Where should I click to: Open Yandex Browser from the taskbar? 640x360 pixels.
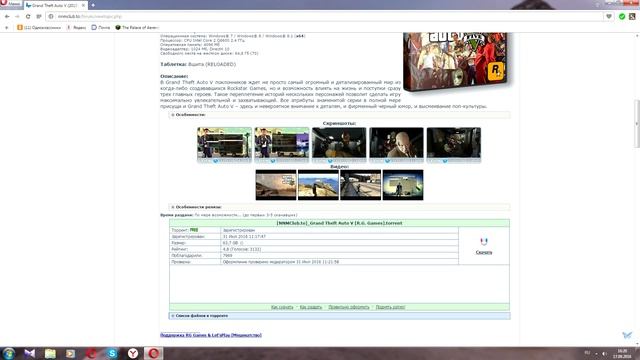[x=133, y=353]
